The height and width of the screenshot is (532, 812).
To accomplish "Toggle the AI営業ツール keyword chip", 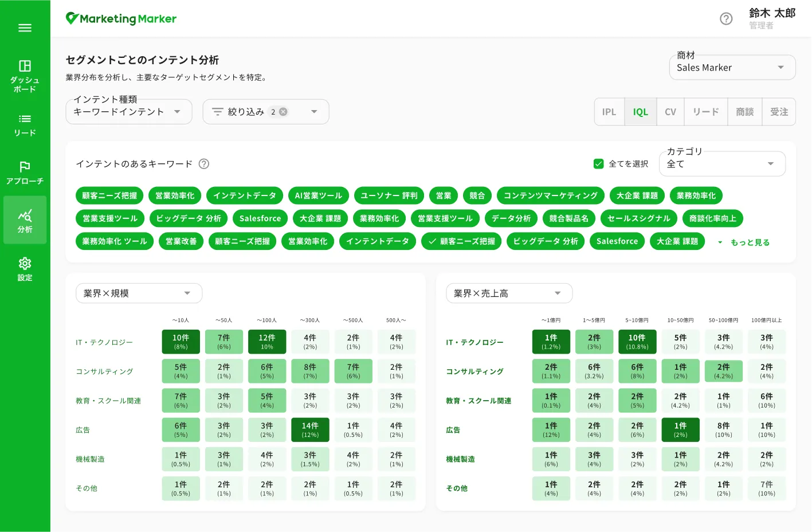I will pos(318,195).
